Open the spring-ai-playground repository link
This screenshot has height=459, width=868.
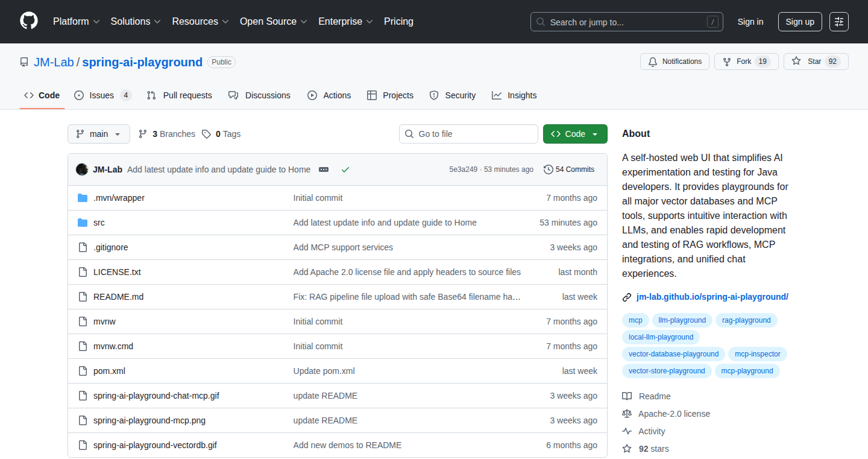point(142,62)
